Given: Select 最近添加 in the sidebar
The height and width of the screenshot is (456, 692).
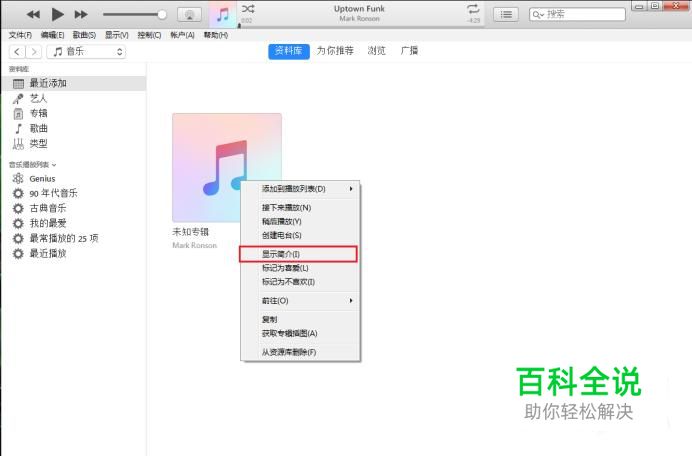Looking at the screenshot, I should pos(73,83).
